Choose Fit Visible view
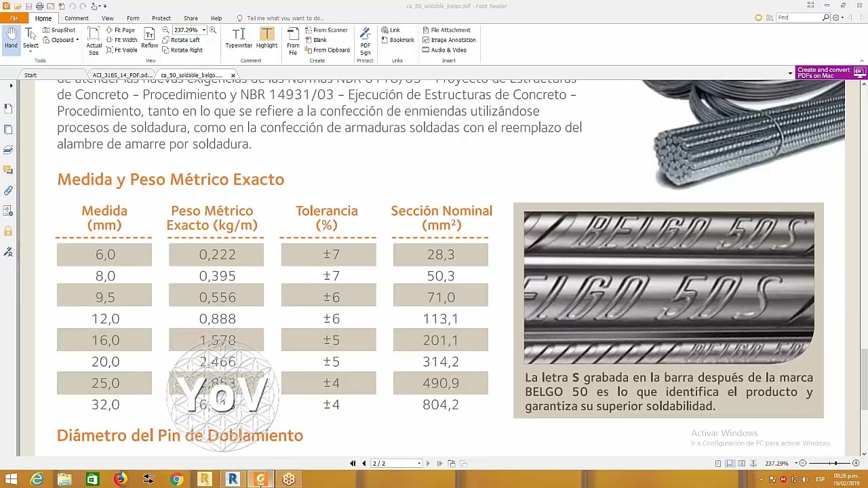Image resolution: width=868 pixels, height=488 pixels. pyautogui.click(x=121, y=50)
